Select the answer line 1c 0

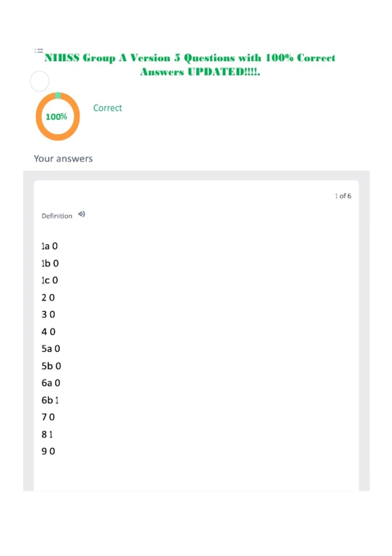point(50,280)
